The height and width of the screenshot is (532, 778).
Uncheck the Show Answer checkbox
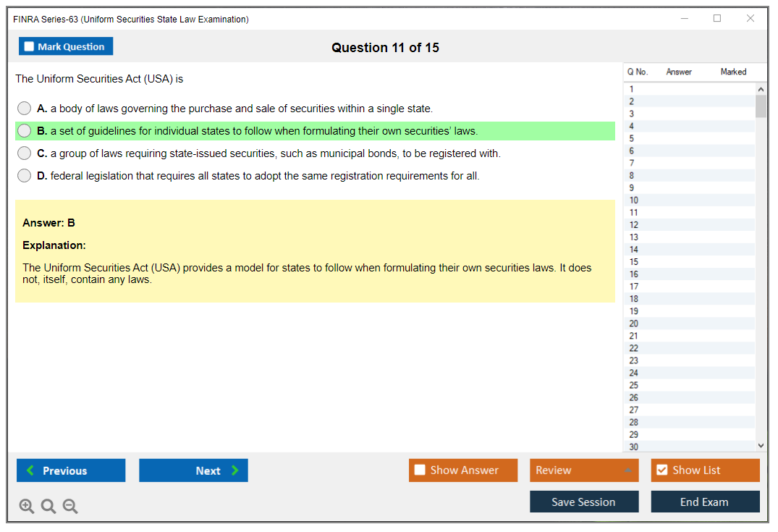(420, 470)
